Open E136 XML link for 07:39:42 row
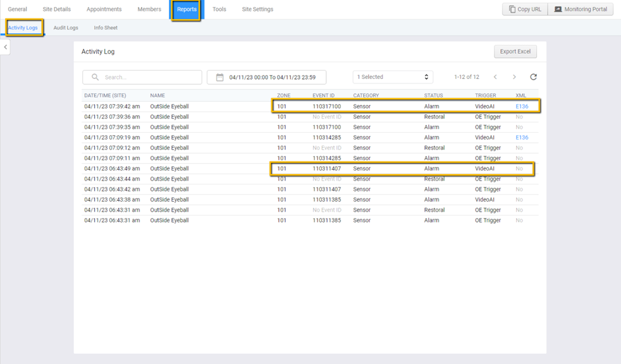Viewport: 621px width, 364px height. 522,106
